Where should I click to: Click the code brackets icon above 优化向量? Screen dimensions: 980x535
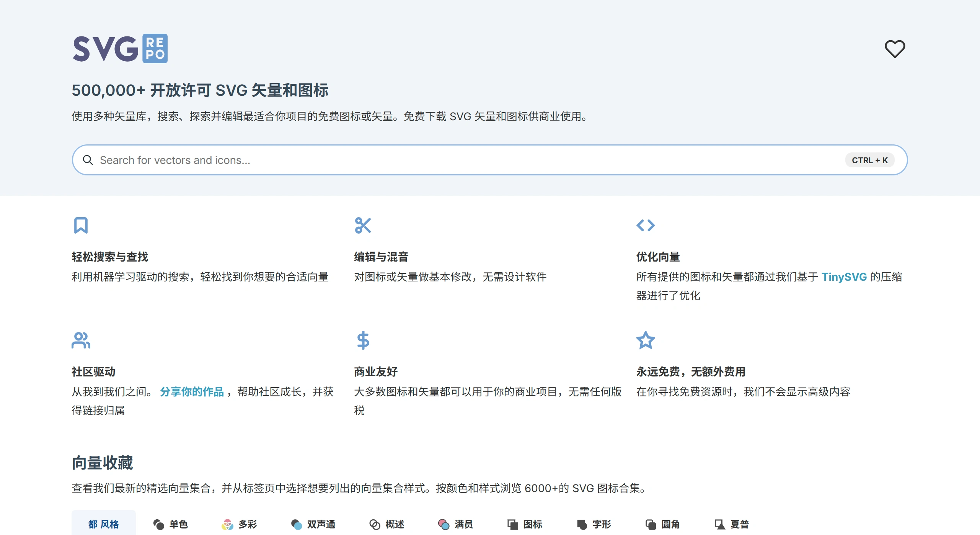pyautogui.click(x=646, y=226)
